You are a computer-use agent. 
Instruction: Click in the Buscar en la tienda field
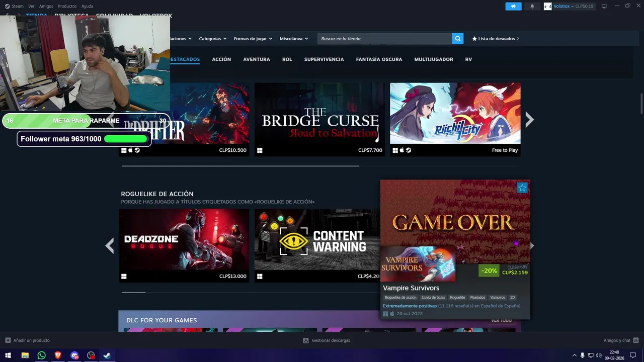click(x=385, y=39)
